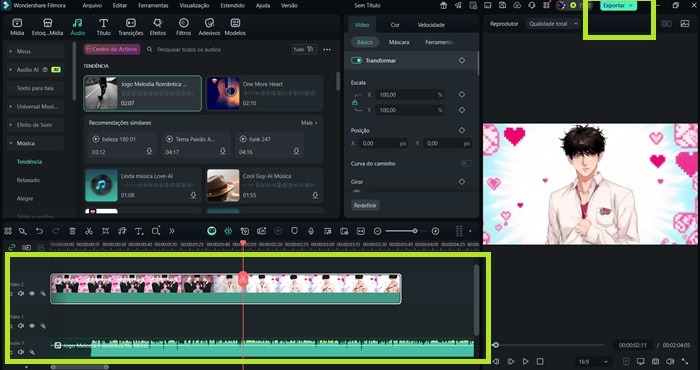Viewport: 700px width, 370px height.
Task: Switch to the Velocidade tab
Action: [431, 25]
